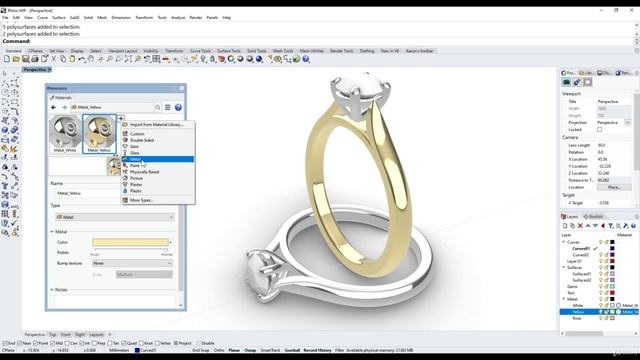Viewport: 640px width, 360px height.
Task: Open the material Type dropdown showing Metal
Action: pos(115,217)
